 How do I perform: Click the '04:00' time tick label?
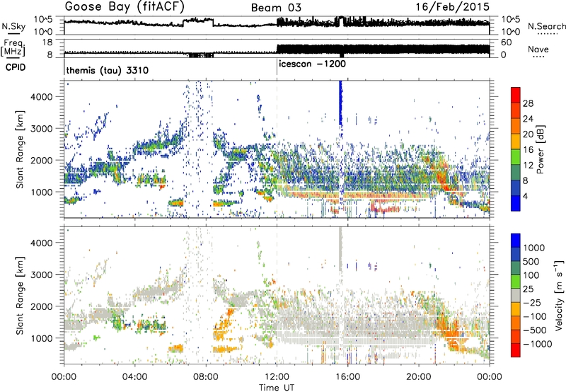tap(134, 377)
